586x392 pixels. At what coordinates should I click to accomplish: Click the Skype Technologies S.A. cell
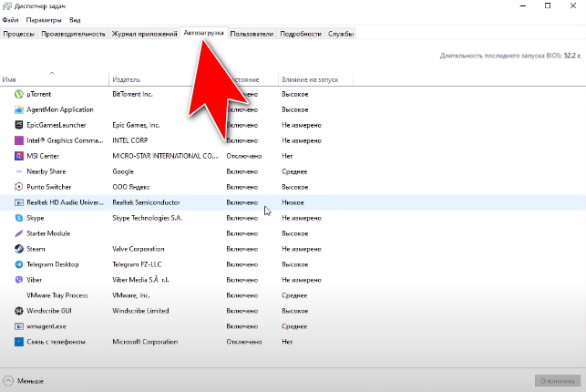(x=148, y=218)
